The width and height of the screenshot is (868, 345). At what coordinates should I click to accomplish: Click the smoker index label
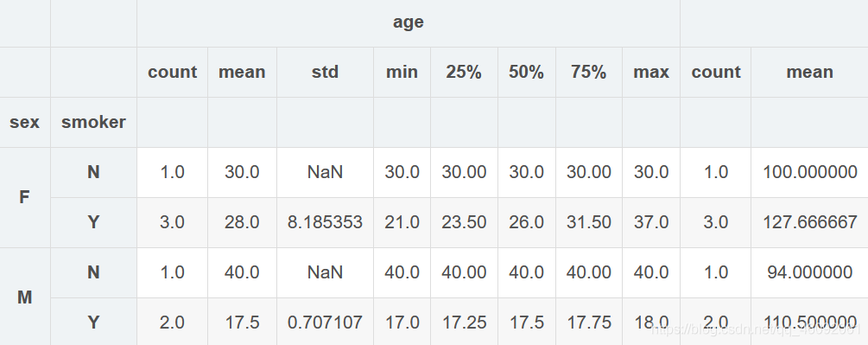point(93,122)
